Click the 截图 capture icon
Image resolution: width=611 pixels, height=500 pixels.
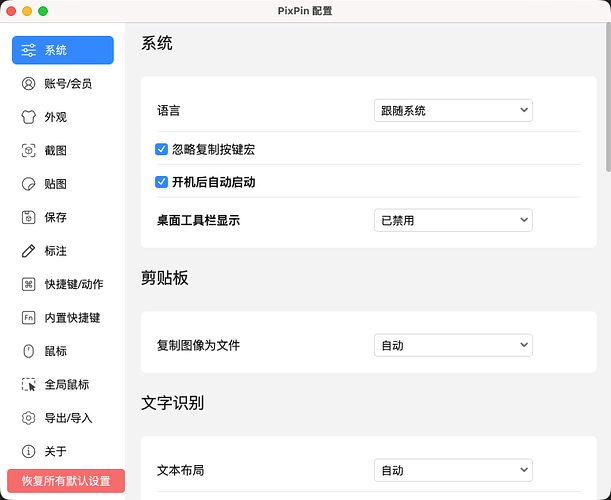pyautogui.click(x=28, y=150)
